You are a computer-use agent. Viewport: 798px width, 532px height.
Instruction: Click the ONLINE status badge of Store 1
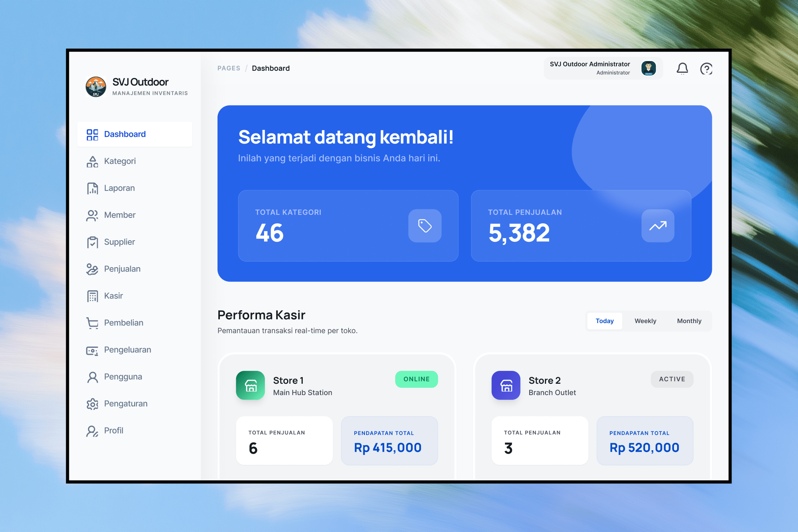coord(416,379)
